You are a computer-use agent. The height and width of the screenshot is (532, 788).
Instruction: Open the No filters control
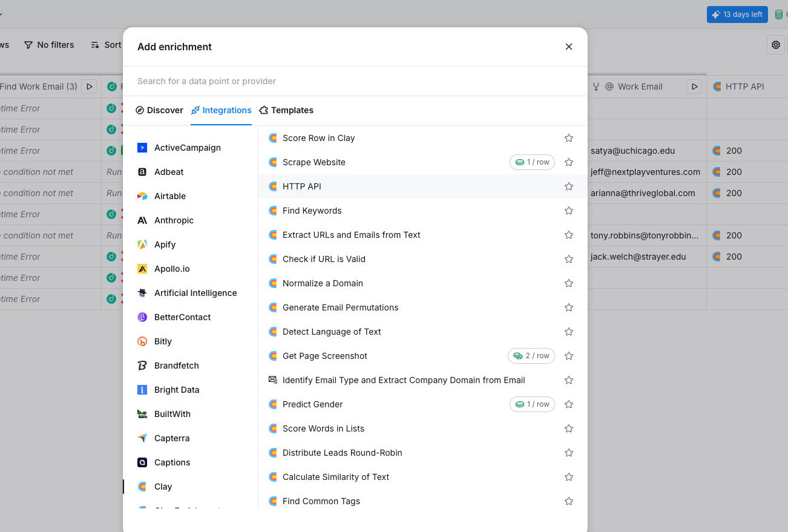(49, 45)
